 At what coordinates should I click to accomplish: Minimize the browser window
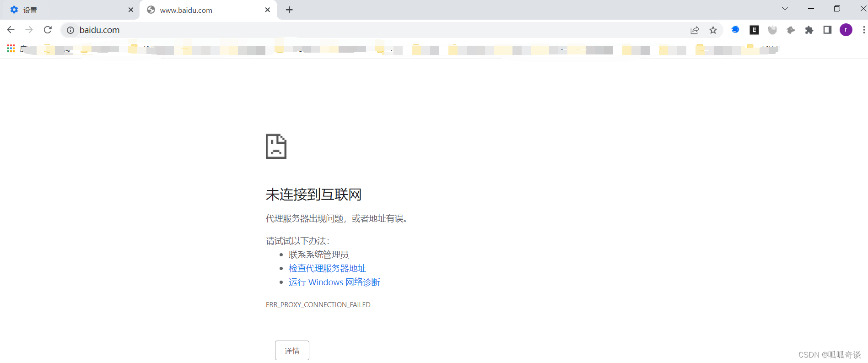pyautogui.click(x=811, y=9)
